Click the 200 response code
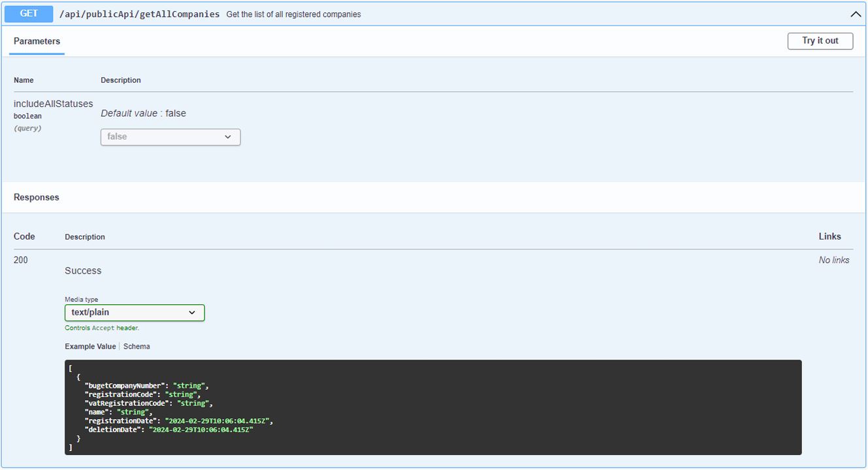 (x=21, y=260)
